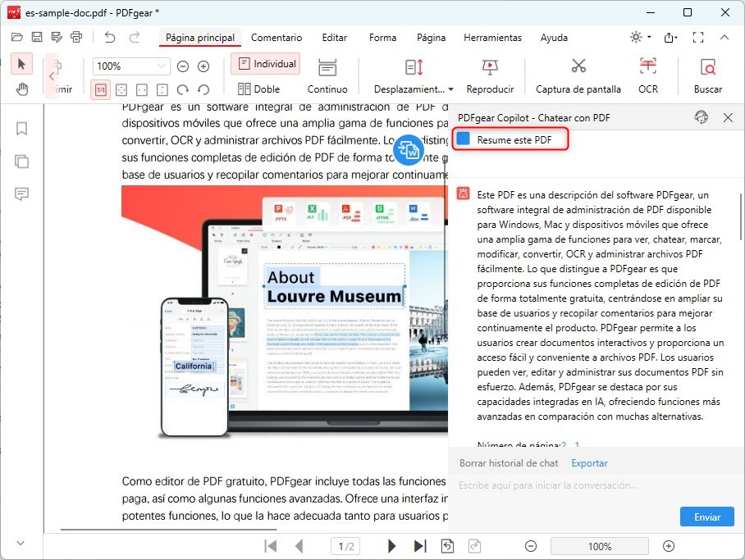
Task: Click the Enviar button
Action: click(707, 517)
